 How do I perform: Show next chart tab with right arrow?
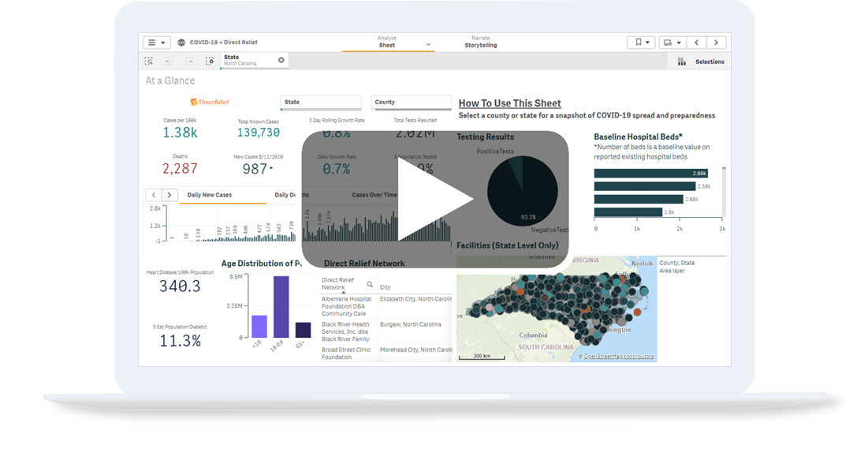coord(170,195)
